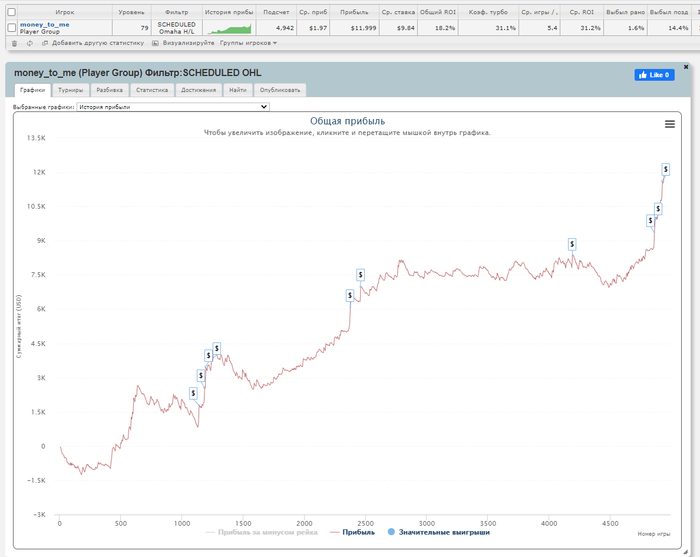The height and width of the screenshot is (557, 700).
Task: Toggle the Прибыль legend series
Action: (353, 532)
